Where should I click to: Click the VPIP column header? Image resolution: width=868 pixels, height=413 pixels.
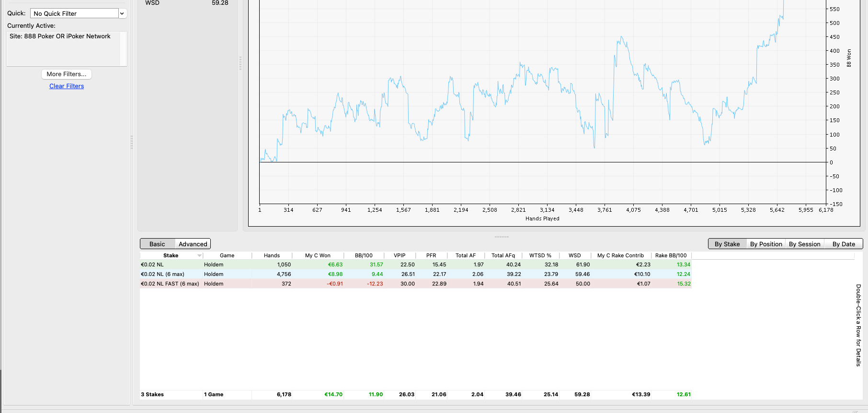(400, 255)
